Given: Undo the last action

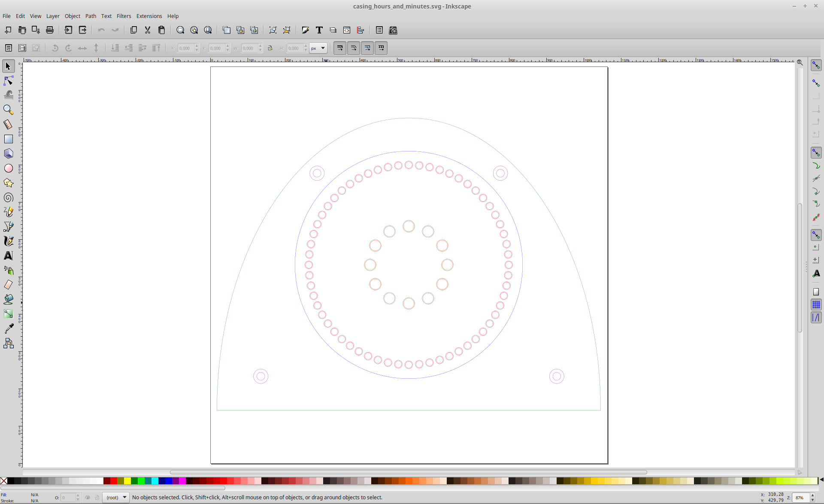Looking at the screenshot, I should 101,30.
